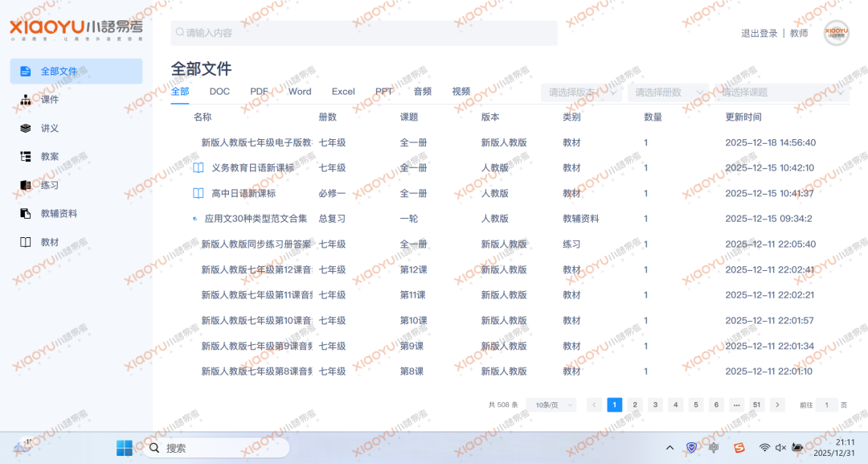Select the 教辅资料 documents icon
The width and height of the screenshot is (868, 464).
[26, 213]
